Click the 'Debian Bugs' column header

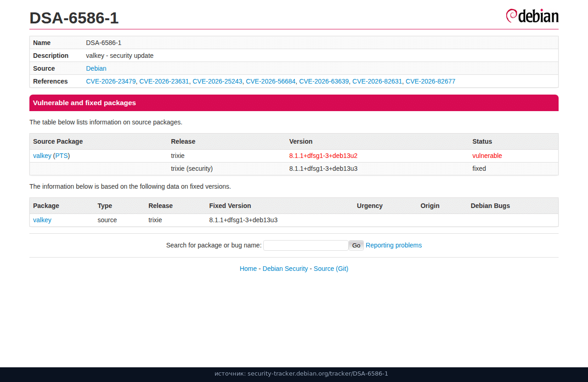pos(490,206)
